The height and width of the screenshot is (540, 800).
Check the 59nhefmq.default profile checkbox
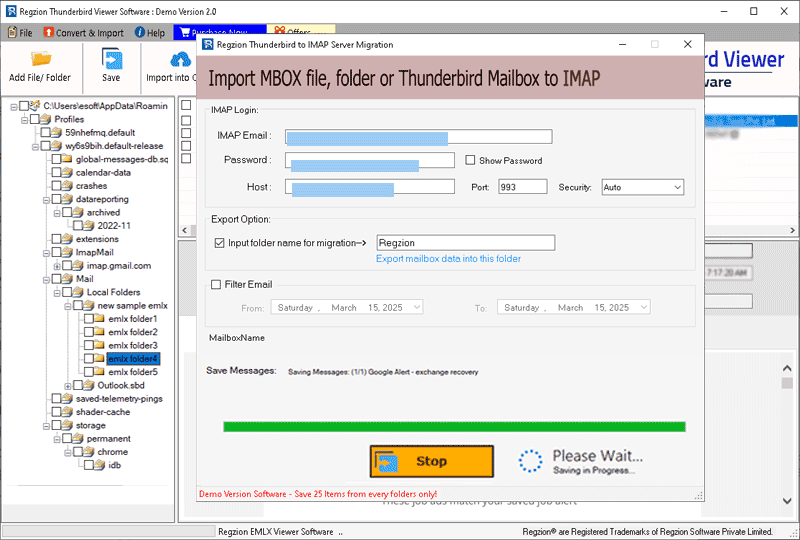click(x=45, y=132)
